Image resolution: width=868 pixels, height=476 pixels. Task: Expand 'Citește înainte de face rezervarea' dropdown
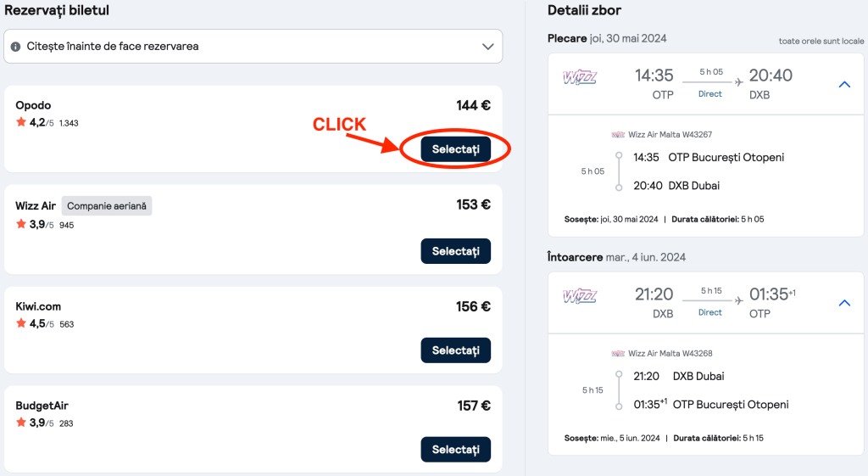click(x=487, y=47)
